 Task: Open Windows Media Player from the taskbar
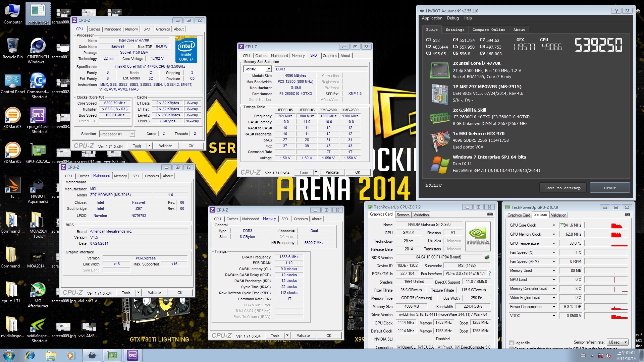71,355
